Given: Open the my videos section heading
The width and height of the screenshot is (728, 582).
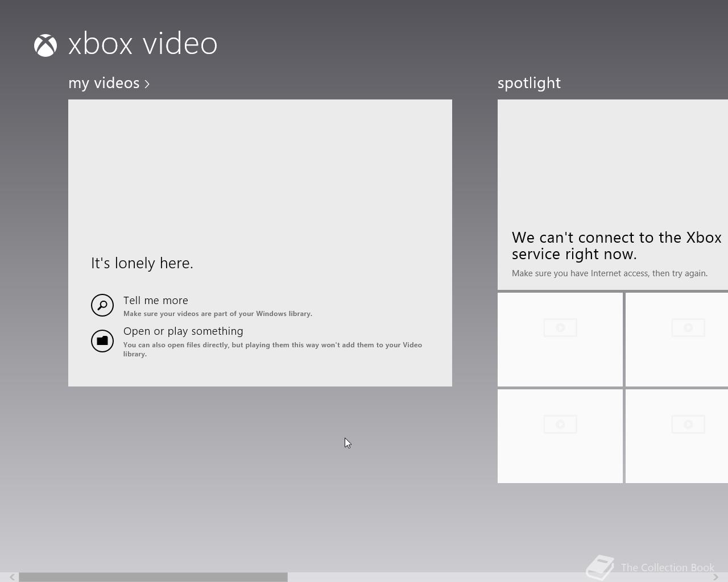Looking at the screenshot, I should click(x=104, y=83).
